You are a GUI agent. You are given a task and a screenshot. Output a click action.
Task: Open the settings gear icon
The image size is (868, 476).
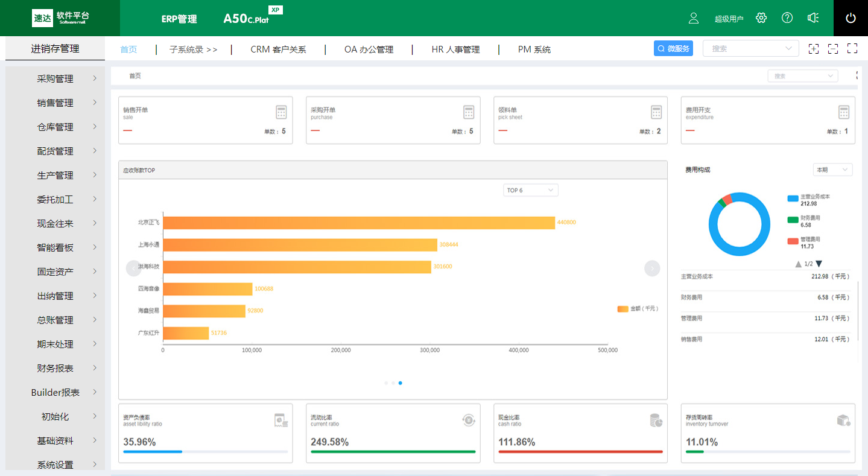tap(761, 18)
